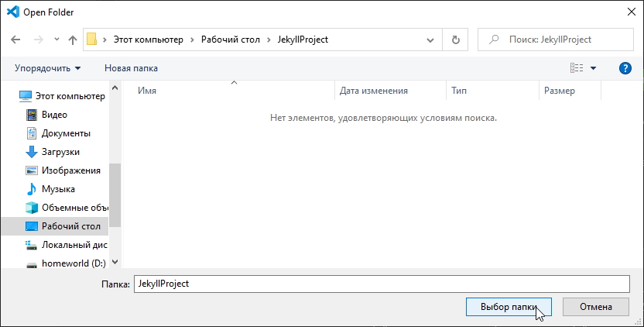The height and width of the screenshot is (327, 644).
Task: Open recent locations dropdown arrow
Action: click(x=57, y=40)
